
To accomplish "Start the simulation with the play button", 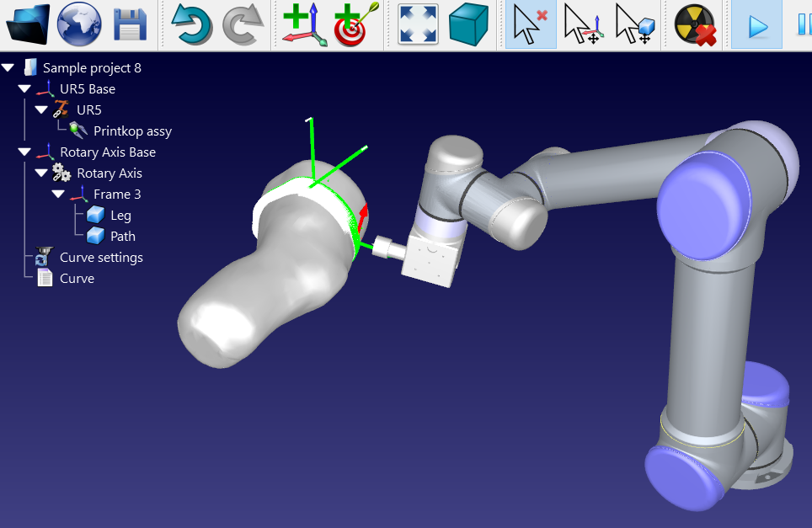I will point(757,24).
